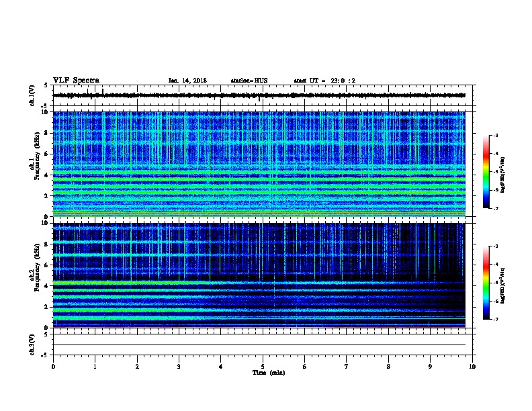Click the ch.2 spectrogram color scale bar
This screenshot has height=411, width=532.
click(486, 283)
